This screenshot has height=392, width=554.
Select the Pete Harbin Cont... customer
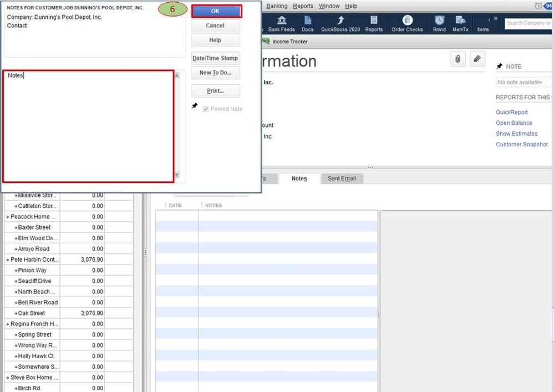point(34,259)
